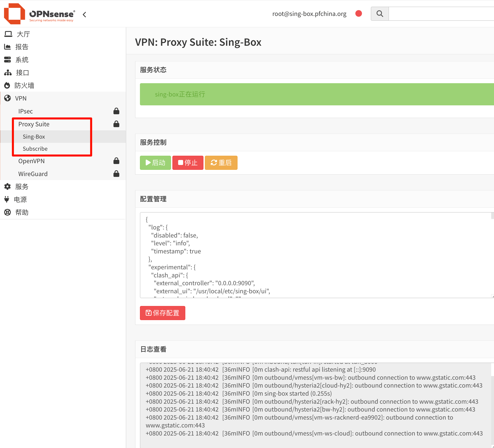Click the OpenVPN lock icon
494x448 pixels.
116,161
